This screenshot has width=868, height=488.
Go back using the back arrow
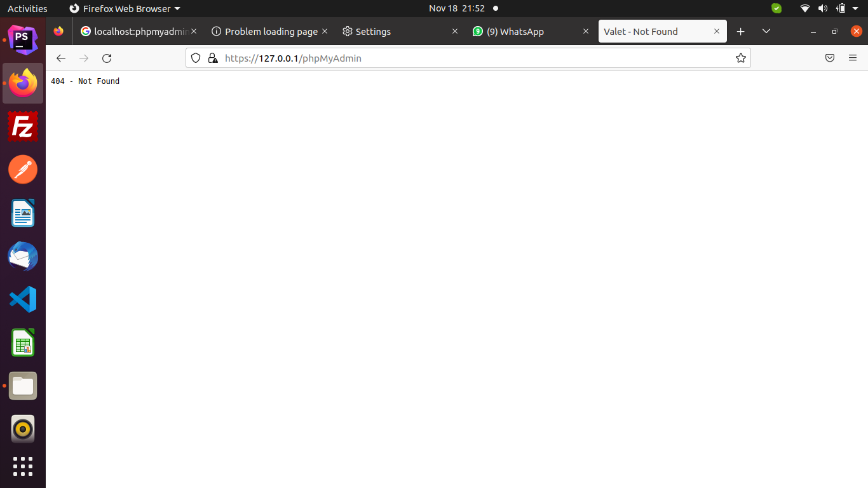click(x=61, y=58)
